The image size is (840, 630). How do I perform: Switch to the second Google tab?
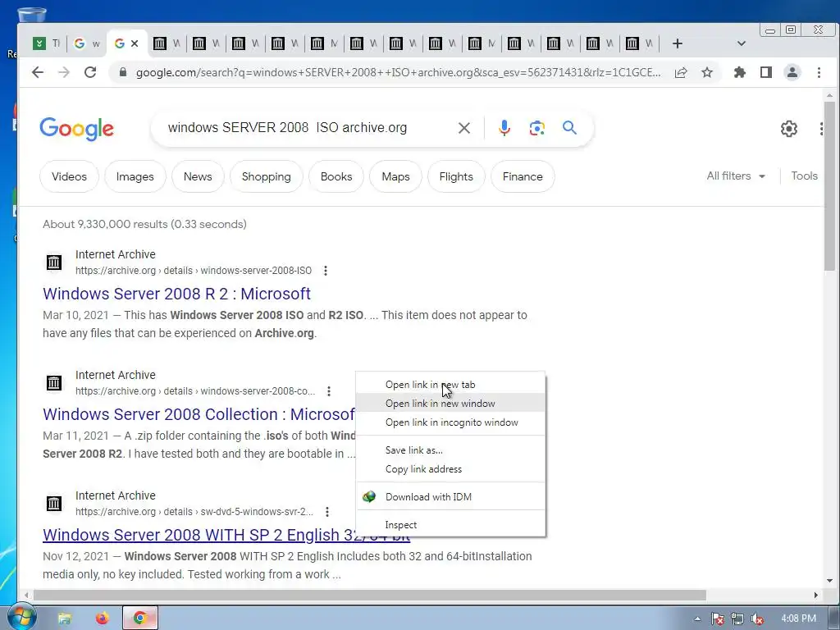click(x=86, y=43)
